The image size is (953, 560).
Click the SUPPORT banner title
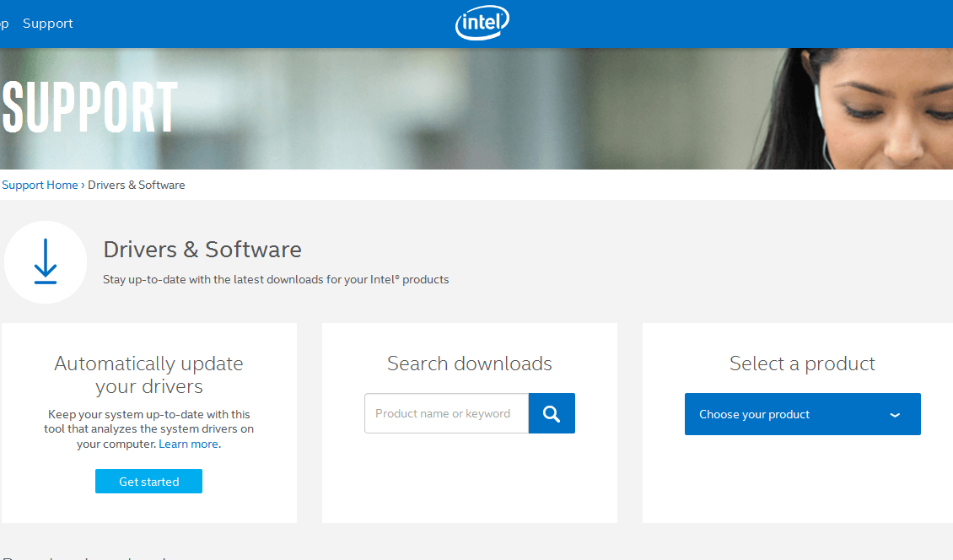(90, 107)
